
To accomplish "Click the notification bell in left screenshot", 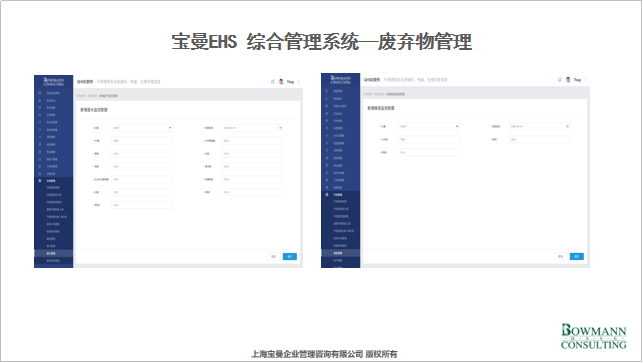I will coord(272,82).
